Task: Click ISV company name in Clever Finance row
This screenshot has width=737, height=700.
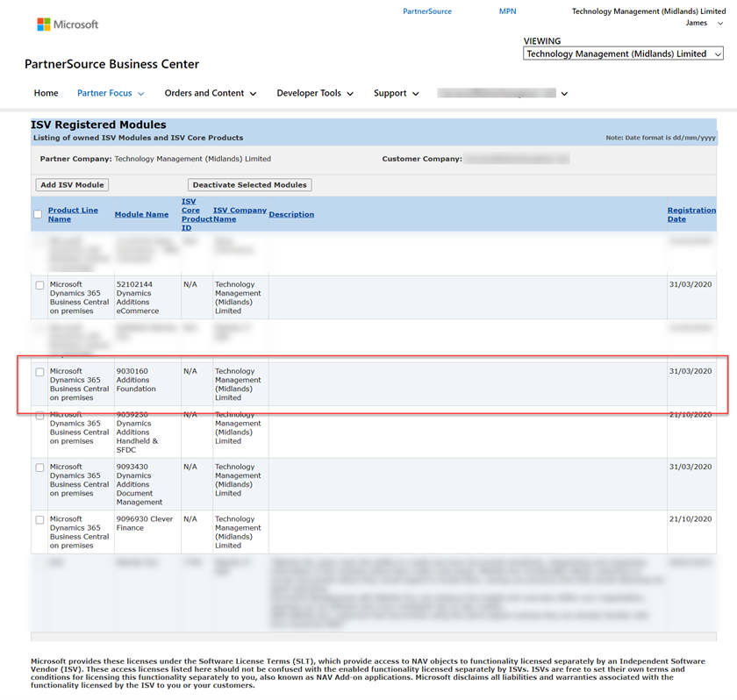Action: tap(238, 532)
